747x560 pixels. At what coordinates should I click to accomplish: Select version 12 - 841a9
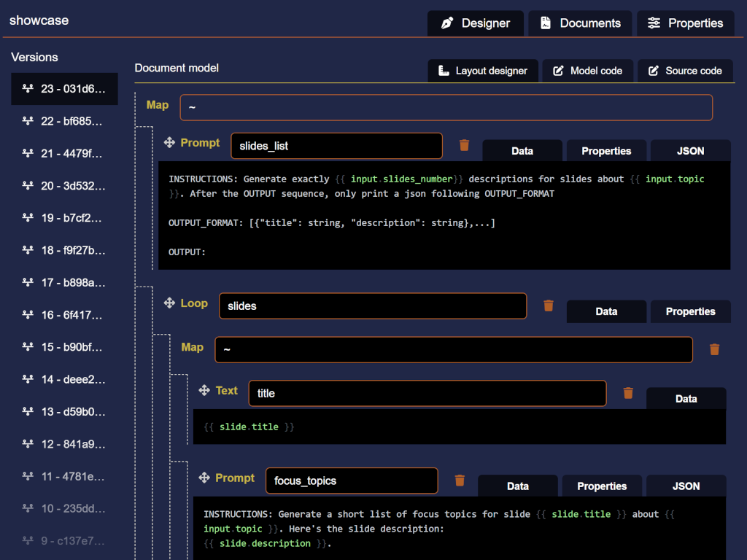pos(64,444)
